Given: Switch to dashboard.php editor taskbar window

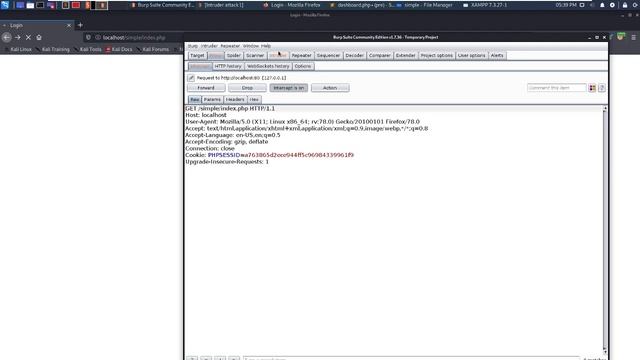Looking at the screenshot, I should [363, 5].
